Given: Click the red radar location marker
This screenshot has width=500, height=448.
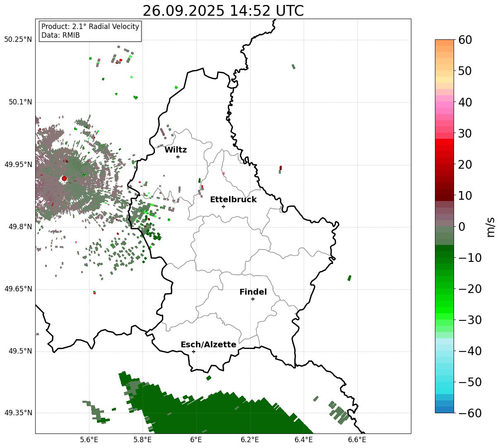Looking at the screenshot, I should click(x=64, y=179).
